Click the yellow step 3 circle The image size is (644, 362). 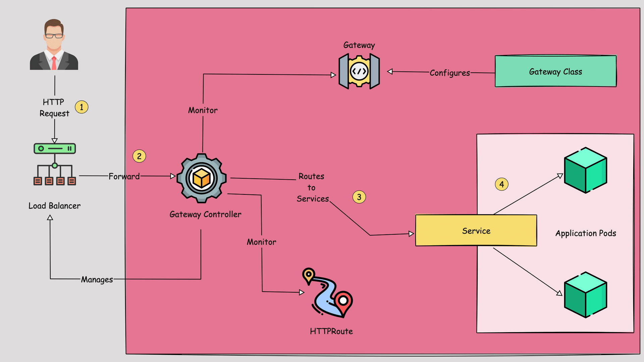(x=359, y=197)
